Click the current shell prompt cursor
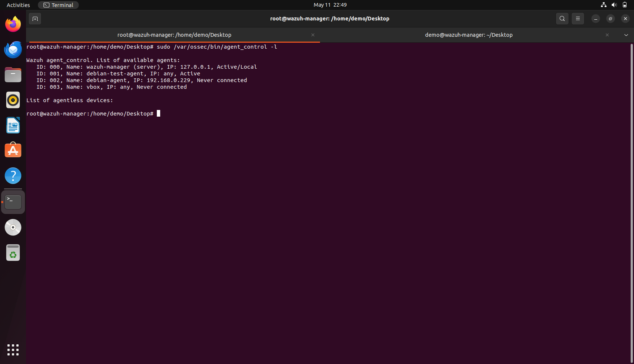 tap(158, 114)
